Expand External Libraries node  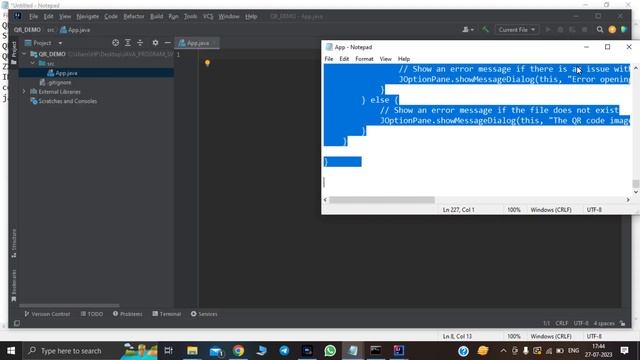[x=24, y=91]
